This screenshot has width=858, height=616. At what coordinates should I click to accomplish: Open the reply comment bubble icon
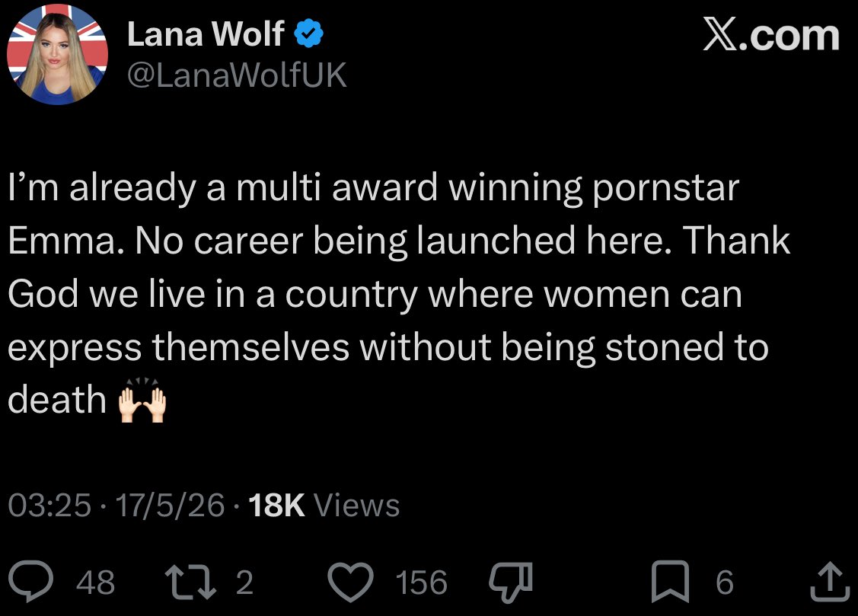pyautogui.click(x=30, y=582)
